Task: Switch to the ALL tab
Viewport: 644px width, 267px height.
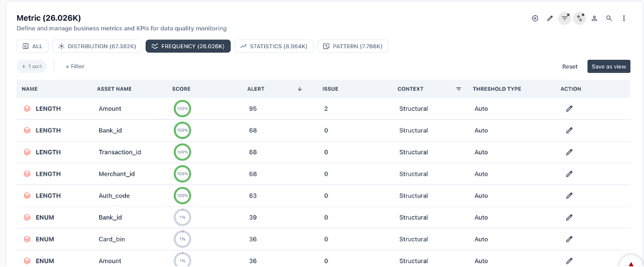Action: [x=32, y=46]
